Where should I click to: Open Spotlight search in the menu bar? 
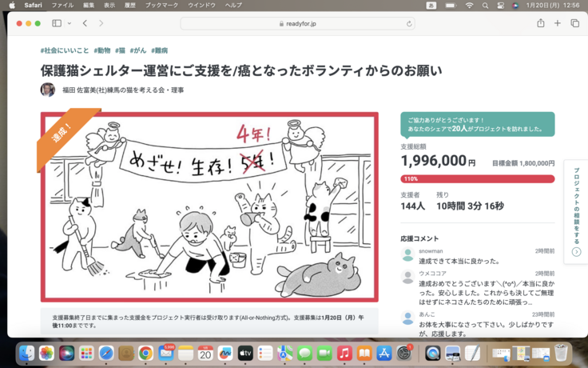486,5
